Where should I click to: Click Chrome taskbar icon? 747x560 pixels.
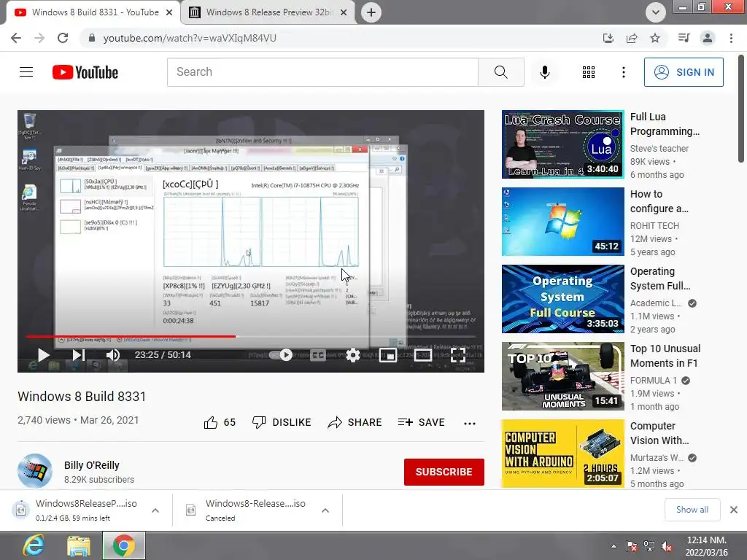pos(124,545)
